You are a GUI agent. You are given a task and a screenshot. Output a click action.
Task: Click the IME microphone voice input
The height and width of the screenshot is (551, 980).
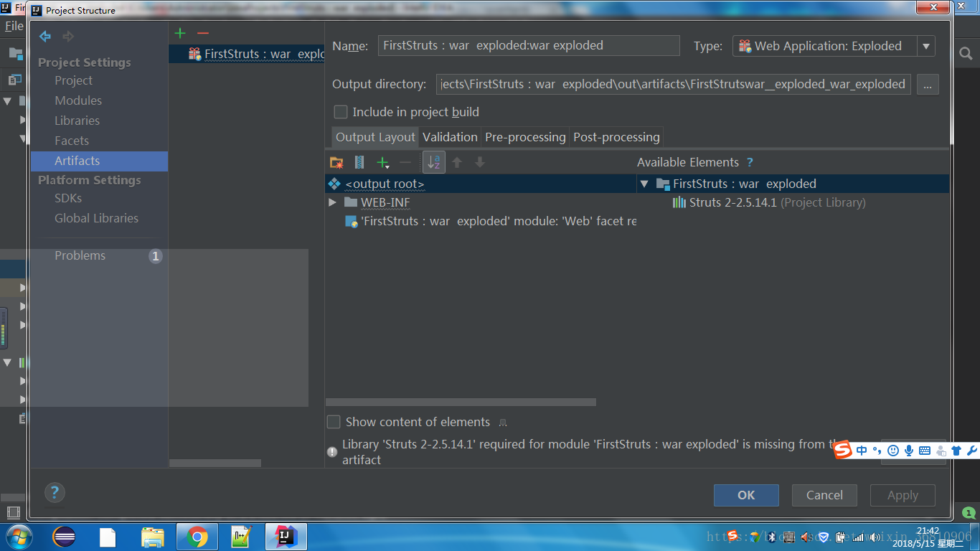pyautogui.click(x=909, y=451)
